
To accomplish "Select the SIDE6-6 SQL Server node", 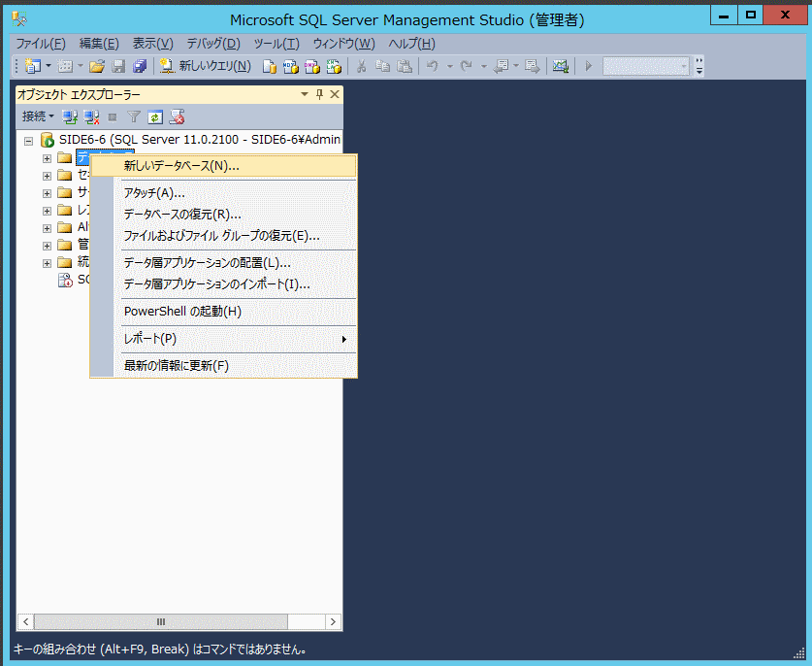I will [x=200, y=140].
